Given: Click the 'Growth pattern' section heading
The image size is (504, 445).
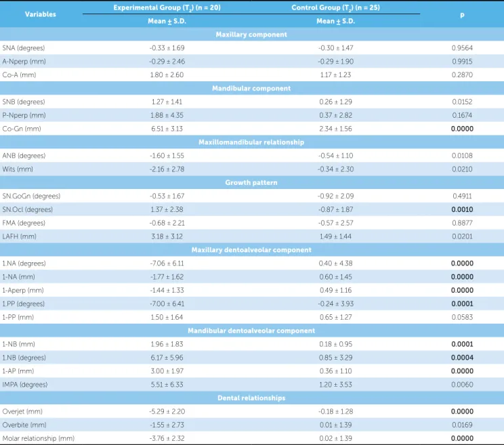Looking at the screenshot, I should coord(251,182).
